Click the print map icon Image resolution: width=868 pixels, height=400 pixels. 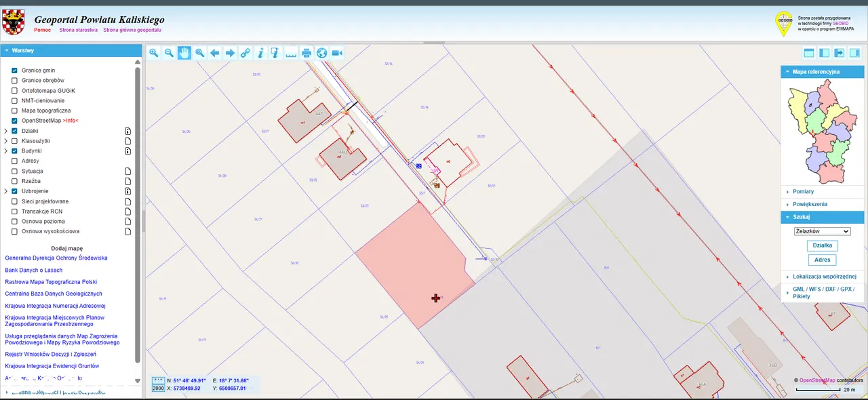tap(307, 53)
